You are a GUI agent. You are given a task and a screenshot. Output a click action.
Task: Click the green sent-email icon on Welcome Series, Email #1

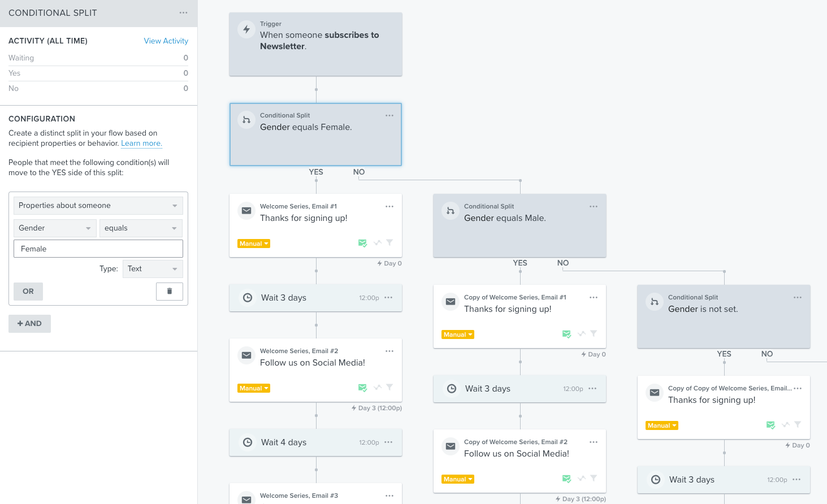[362, 243]
